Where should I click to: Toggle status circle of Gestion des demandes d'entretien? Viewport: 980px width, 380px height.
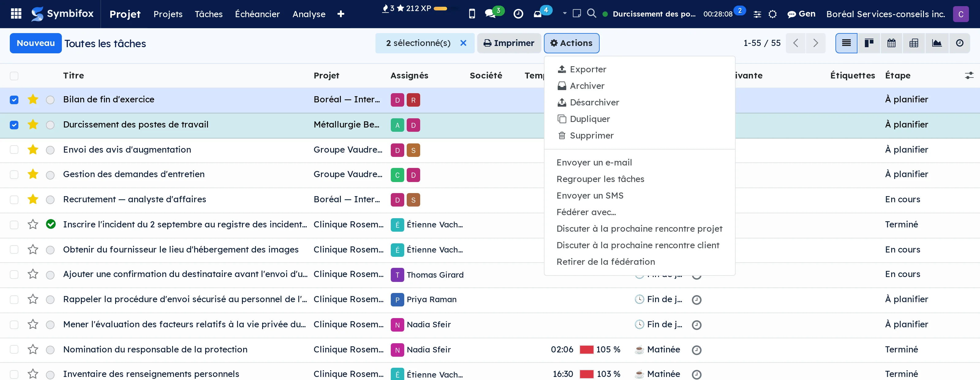[x=50, y=175]
